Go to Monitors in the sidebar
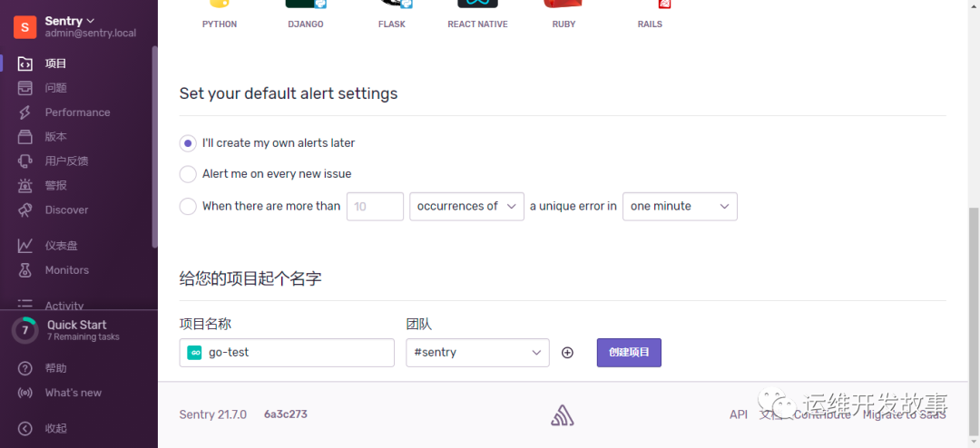This screenshot has width=980, height=448. tap(67, 270)
